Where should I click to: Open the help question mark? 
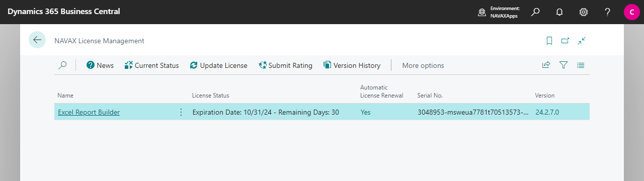[x=608, y=12]
